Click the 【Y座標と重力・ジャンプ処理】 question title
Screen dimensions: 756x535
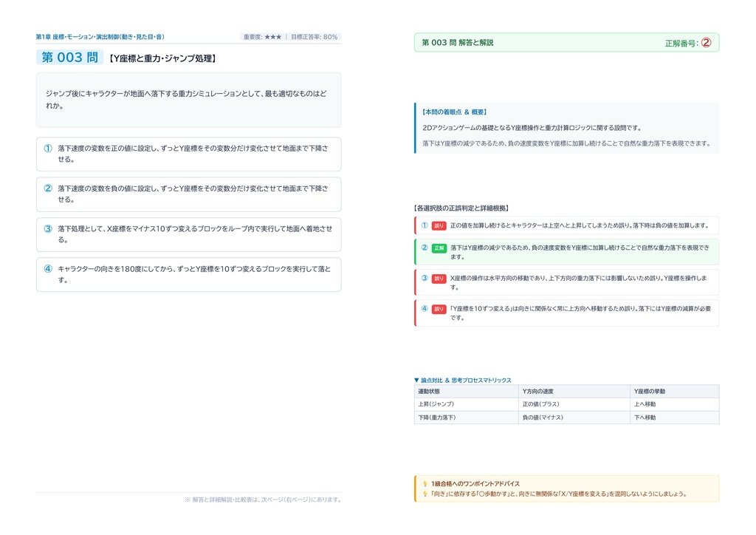162,58
